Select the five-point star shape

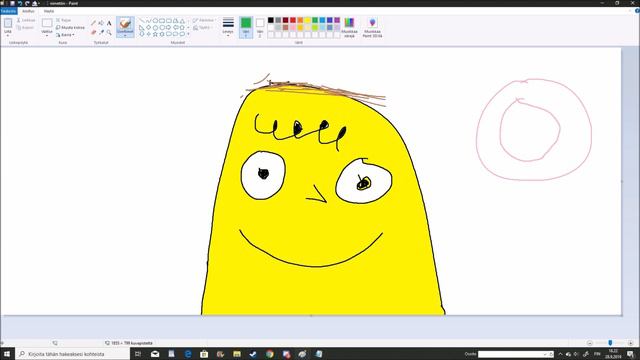pyautogui.click(x=155, y=34)
